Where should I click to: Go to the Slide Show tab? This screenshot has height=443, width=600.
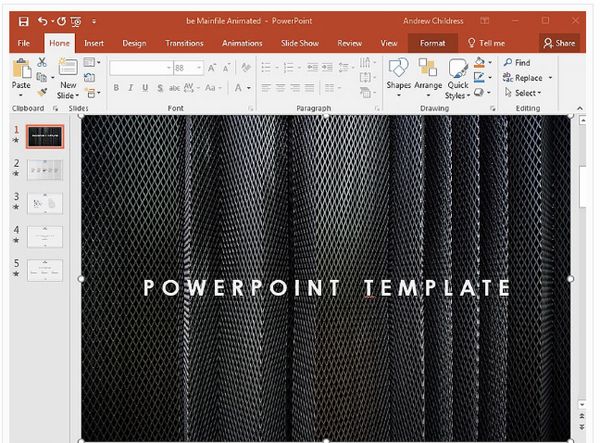click(300, 43)
